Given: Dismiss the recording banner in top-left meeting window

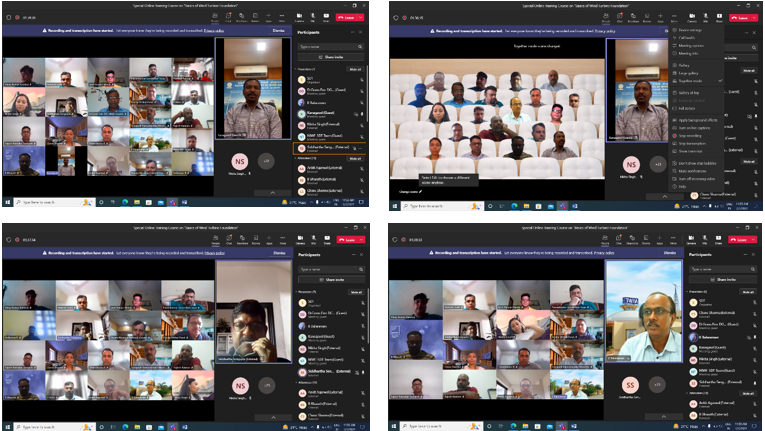Looking at the screenshot, I should [x=279, y=31].
